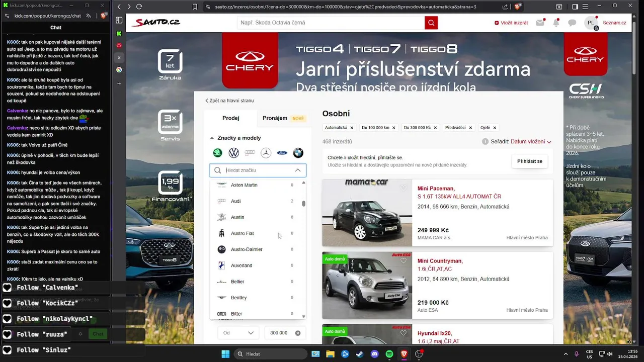Open File Explorer from the taskbar

[x=330, y=354]
